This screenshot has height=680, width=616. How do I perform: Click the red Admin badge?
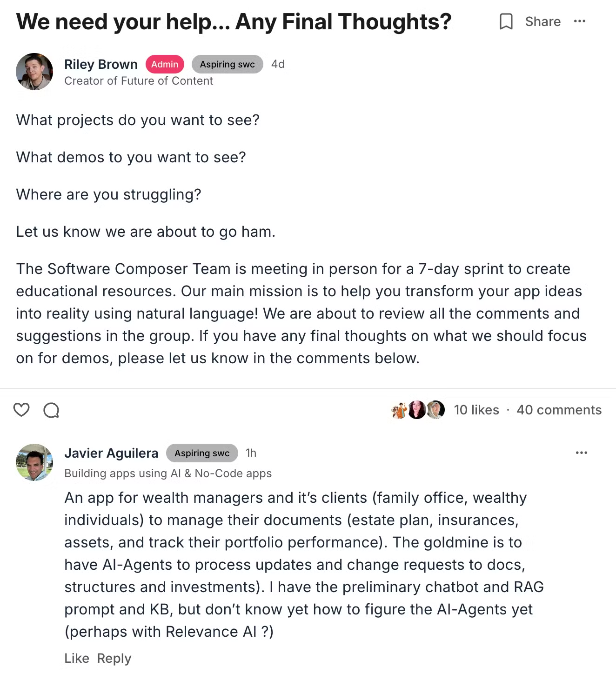165,64
